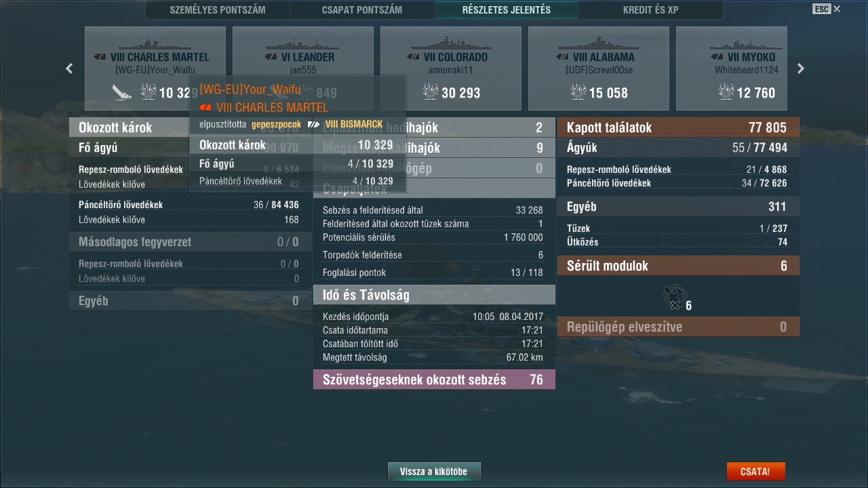The width and height of the screenshot is (868, 488).
Task: Select the VIII Alabama ship card
Action: tap(599, 68)
